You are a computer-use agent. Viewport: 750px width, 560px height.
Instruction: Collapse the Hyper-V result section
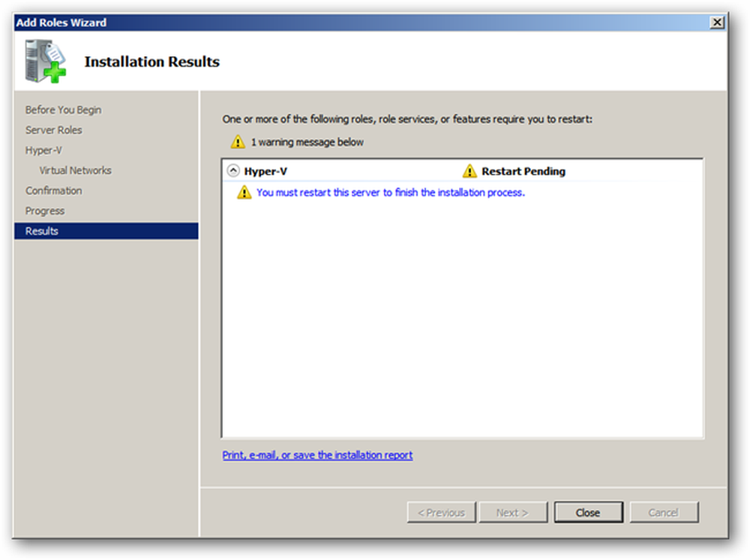point(233,171)
